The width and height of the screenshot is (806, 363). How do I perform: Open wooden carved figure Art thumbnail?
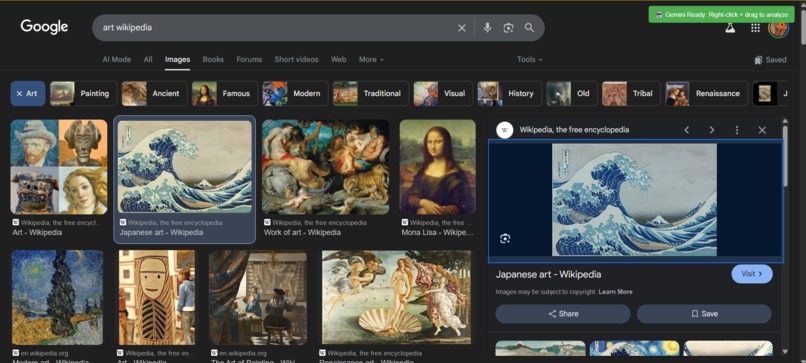pos(157,297)
